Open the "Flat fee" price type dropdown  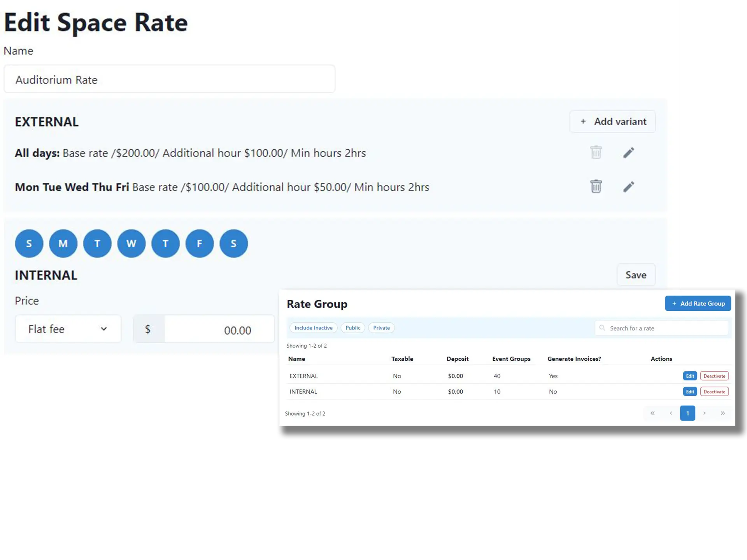click(68, 329)
